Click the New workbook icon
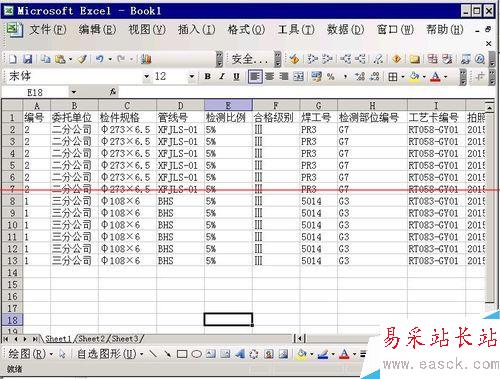This screenshot has height=379, width=500. coord(13,59)
